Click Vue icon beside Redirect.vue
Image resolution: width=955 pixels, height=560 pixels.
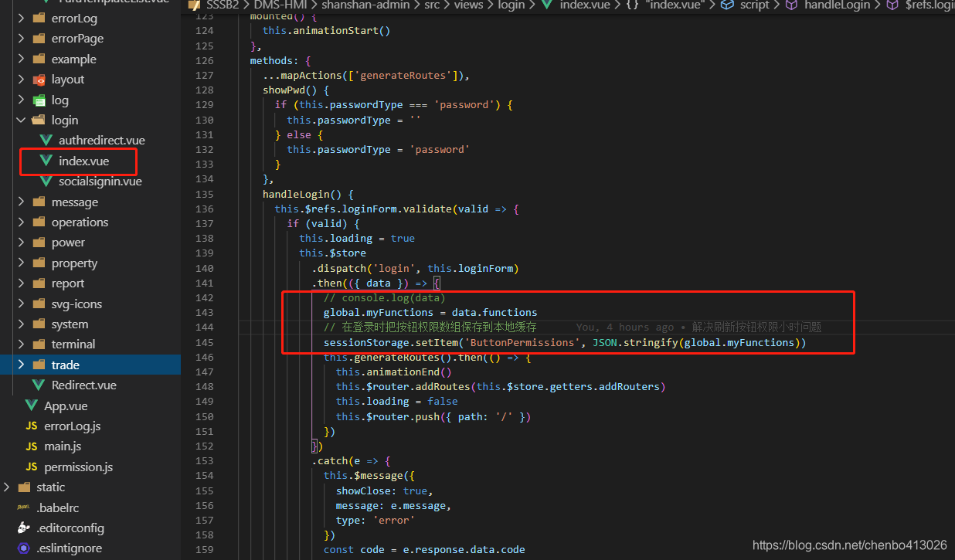pos(39,385)
